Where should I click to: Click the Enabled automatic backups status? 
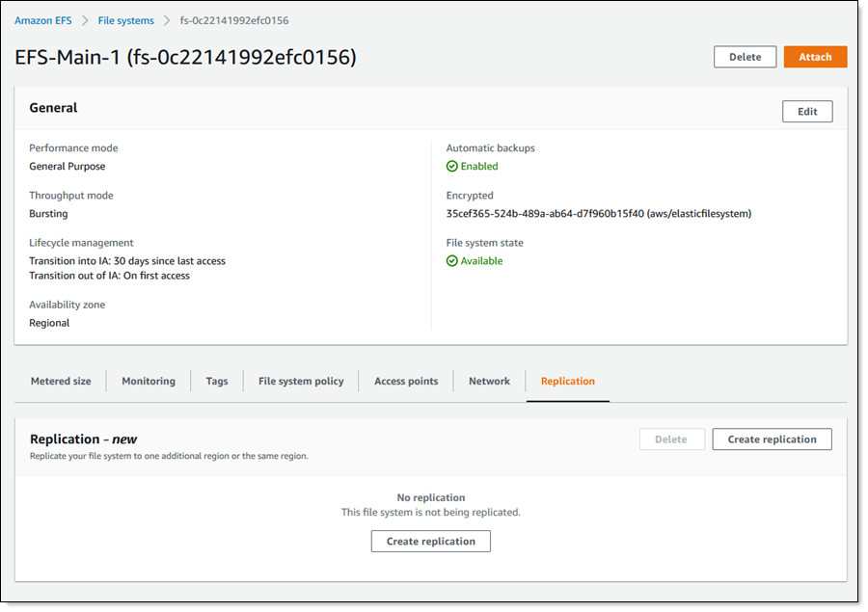(x=479, y=166)
